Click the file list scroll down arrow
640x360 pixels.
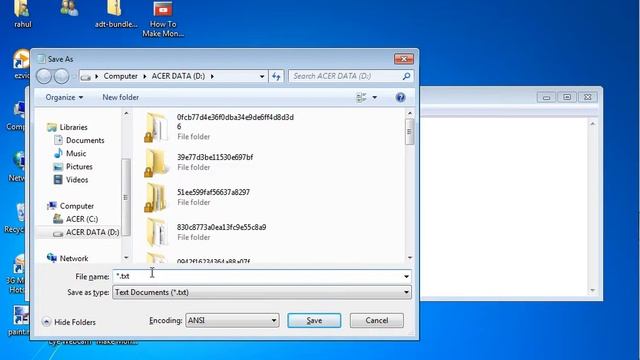pyautogui.click(x=410, y=258)
